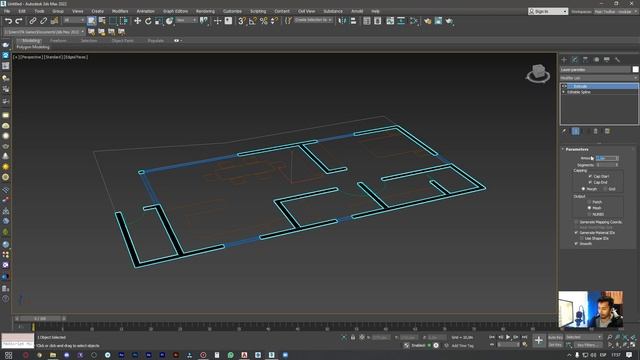Toggle the Spinner Snap button

pos(274,20)
